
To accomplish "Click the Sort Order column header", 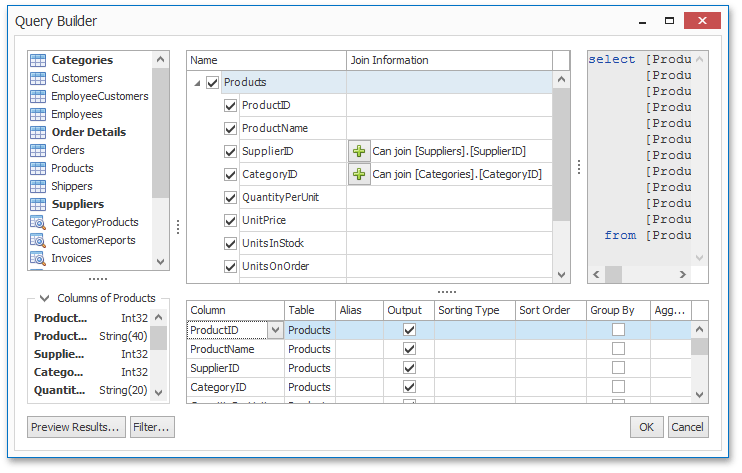I will pos(551,310).
